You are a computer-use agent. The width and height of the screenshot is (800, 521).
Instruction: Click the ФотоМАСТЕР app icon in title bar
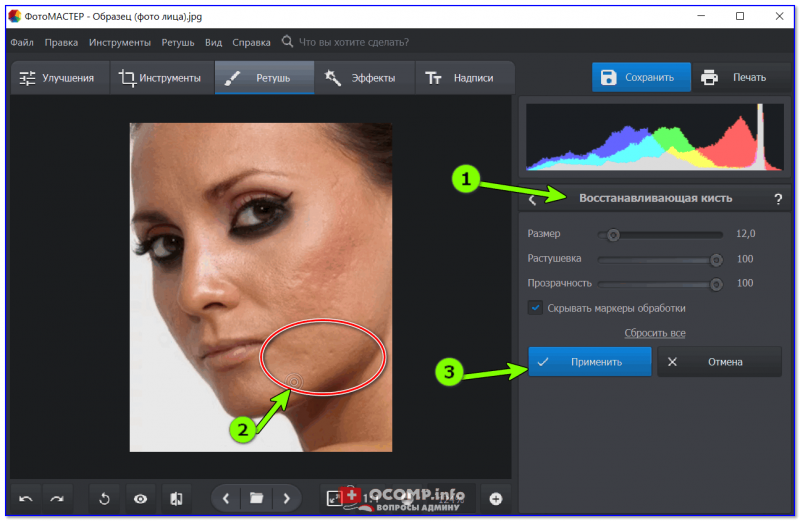[x=14, y=16]
